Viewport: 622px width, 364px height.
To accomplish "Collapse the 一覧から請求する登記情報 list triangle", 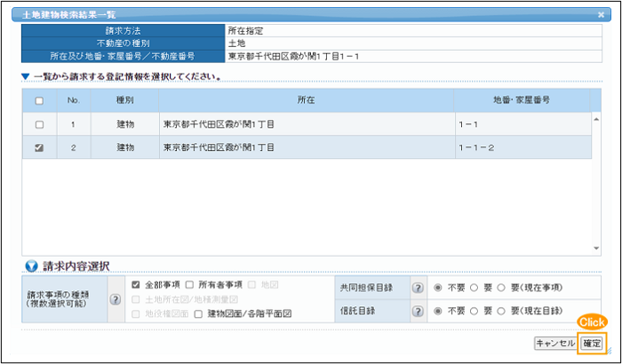I will pos(26,77).
